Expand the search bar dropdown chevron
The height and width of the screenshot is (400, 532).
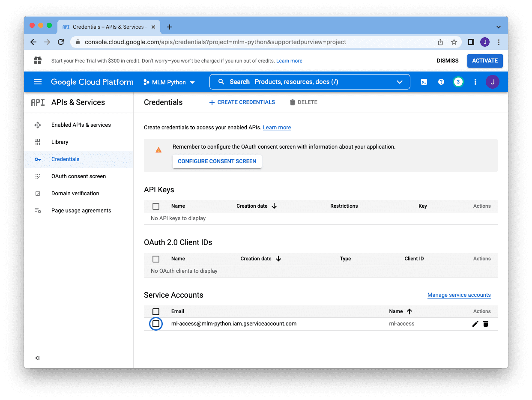(400, 82)
